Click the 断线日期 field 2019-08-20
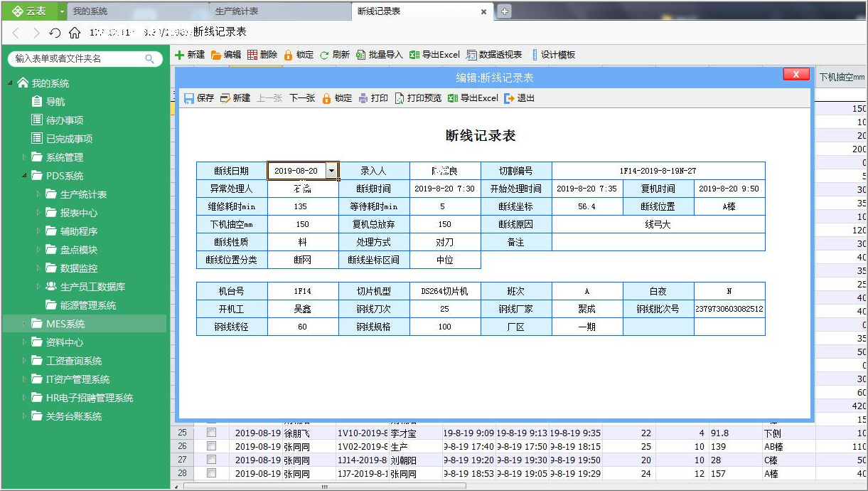 click(x=296, y=171)
